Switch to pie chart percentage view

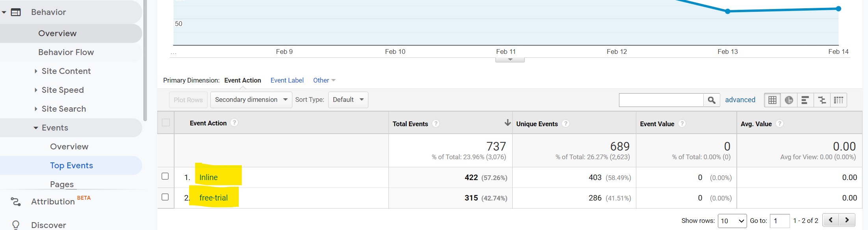789,100
